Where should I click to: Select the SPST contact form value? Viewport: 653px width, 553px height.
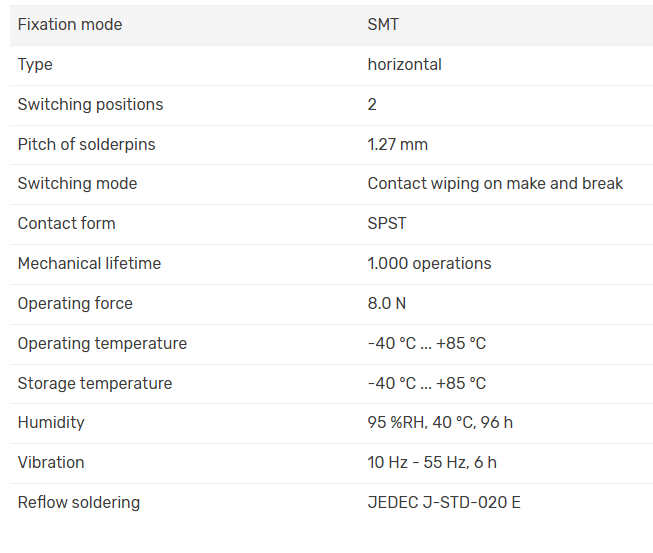click(387, 224)
